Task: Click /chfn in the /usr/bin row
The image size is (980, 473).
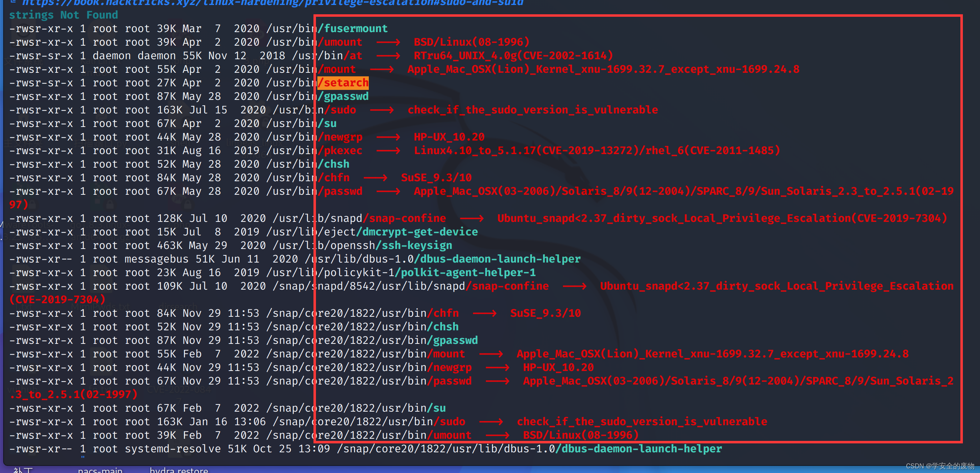Action: [334, 178]
